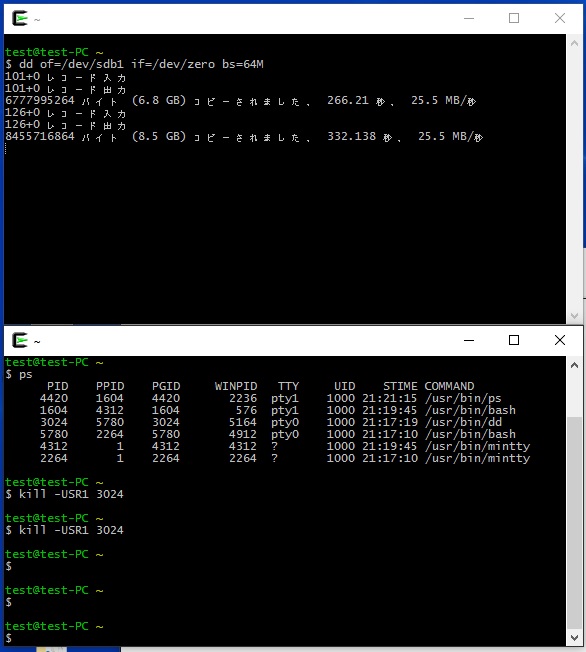The width and height of the screenshot is (586, 652).
Task: Click the mintty icon in upper window title bar
Action: [20, 19]
